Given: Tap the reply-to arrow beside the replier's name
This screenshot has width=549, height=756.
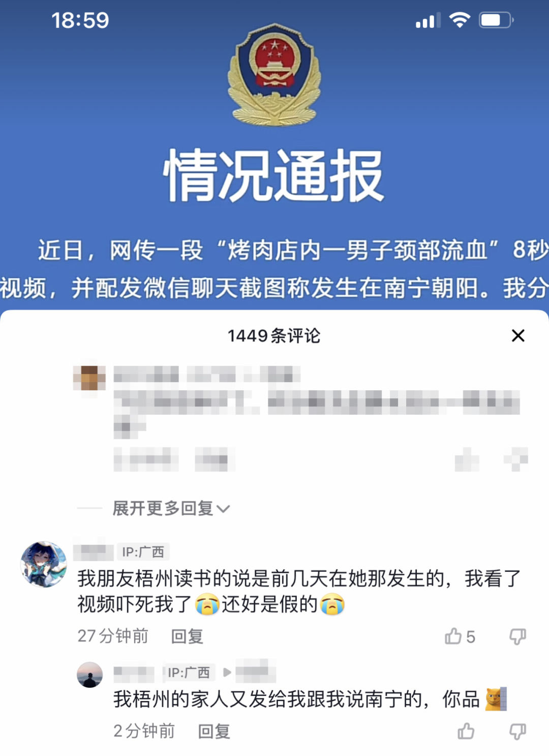Looking at the screenshot, I should point(227,673).
